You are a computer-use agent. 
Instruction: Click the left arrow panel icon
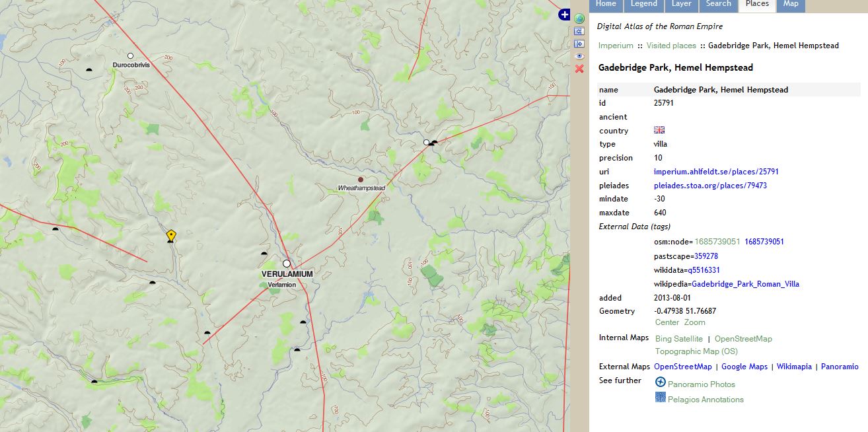(579, 31)
